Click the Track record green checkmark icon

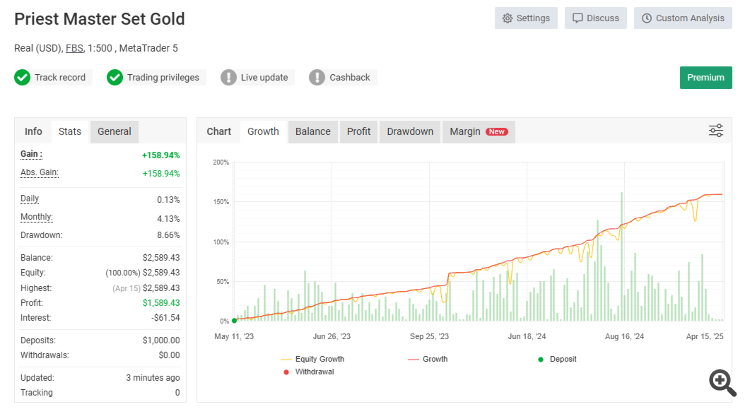coord(22,77)
